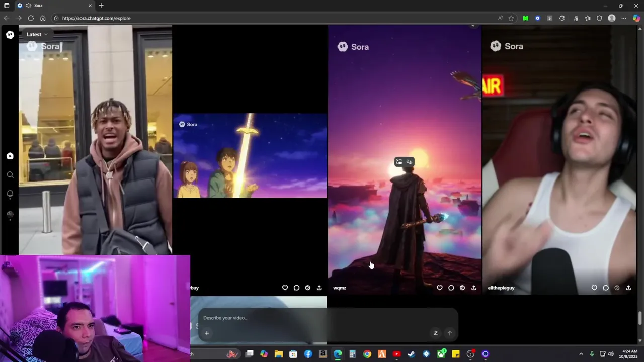Viewport: 644px width, 362px height.
Task: Remix the anime sword video
Action: [307, 288]
